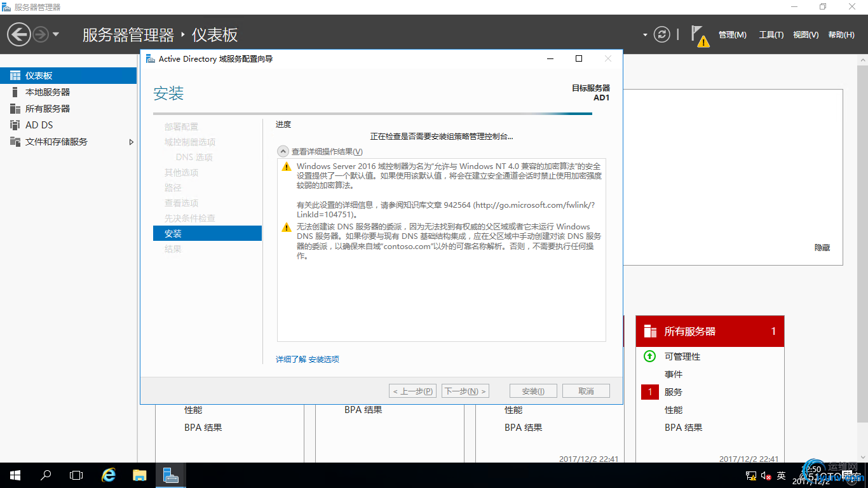The width and height of the screenshot is (868, 488).
Task: Click the 安装(I) button
Action: coord(533,391)
